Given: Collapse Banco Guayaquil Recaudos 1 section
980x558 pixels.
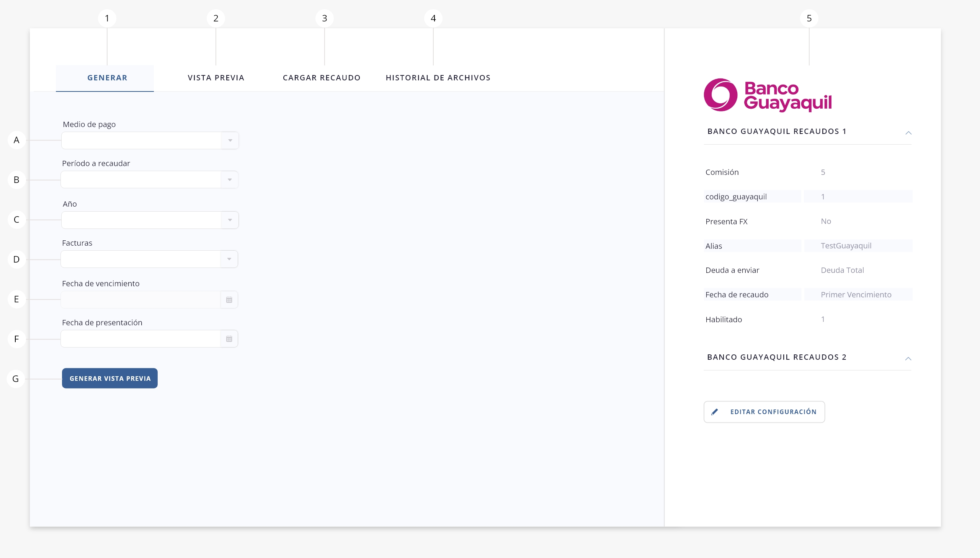Looking at the screenshot, I should click(x=908, y=132).
